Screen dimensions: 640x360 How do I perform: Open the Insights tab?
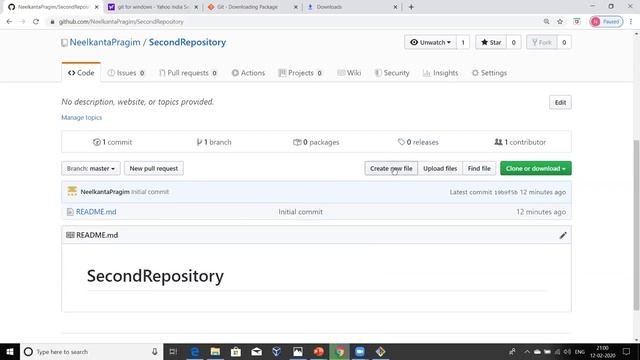click(440, 73)
